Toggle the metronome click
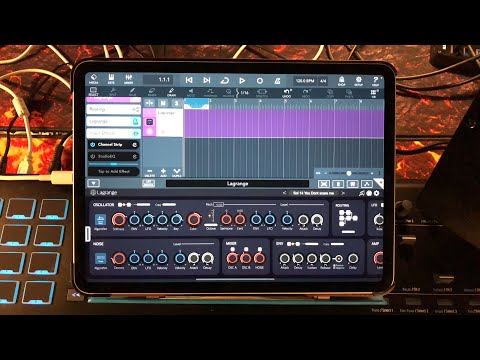The height and width of the screenshot is (360, 480). [277, 81]
